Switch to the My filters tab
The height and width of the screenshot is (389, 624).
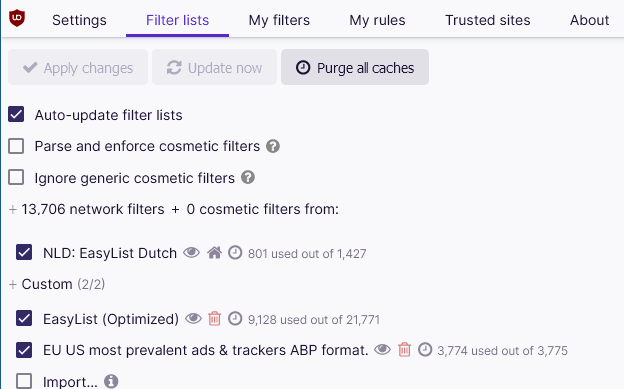click(279, 20)
